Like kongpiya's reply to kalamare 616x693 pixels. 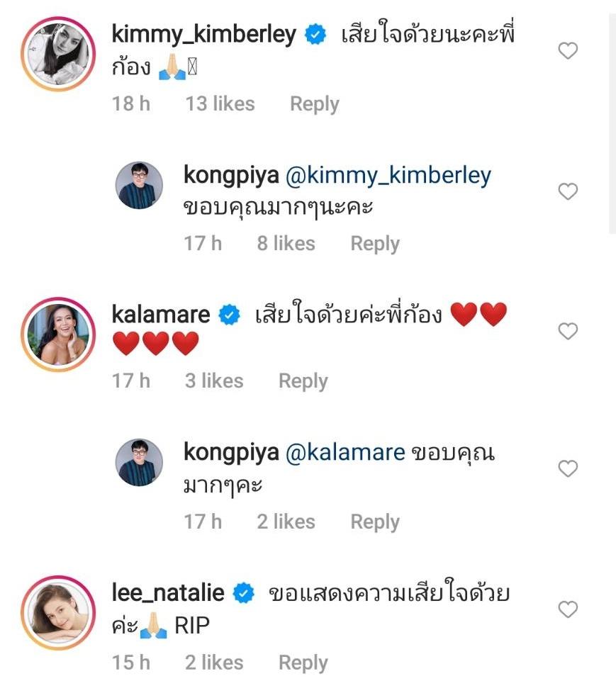pos(568,468)
